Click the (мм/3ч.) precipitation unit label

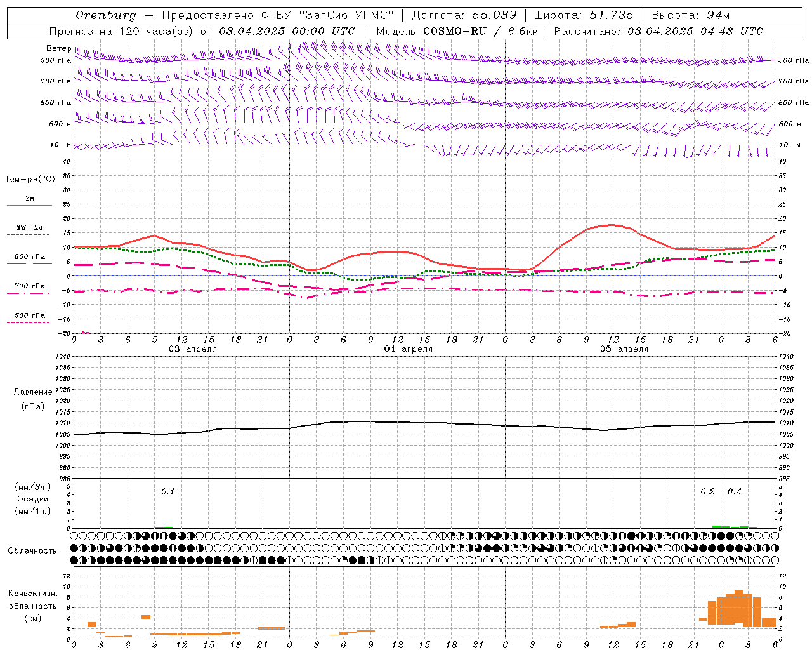(32, 487)
